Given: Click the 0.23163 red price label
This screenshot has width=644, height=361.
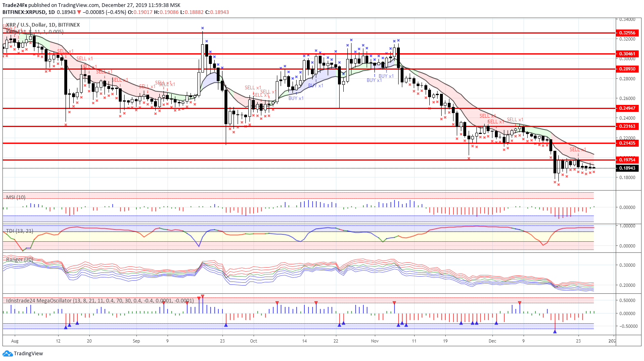Looking at the screenshot, I should [x=627, y=126].
